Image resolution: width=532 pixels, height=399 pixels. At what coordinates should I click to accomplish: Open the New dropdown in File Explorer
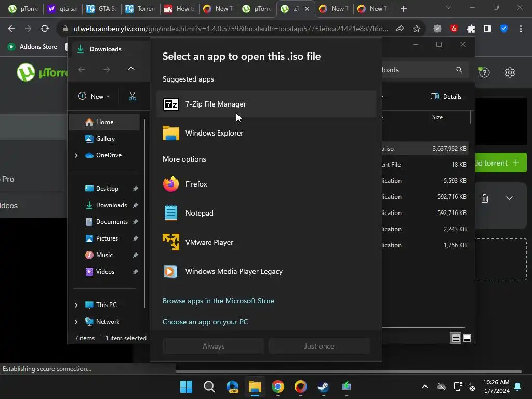point(95,96)
